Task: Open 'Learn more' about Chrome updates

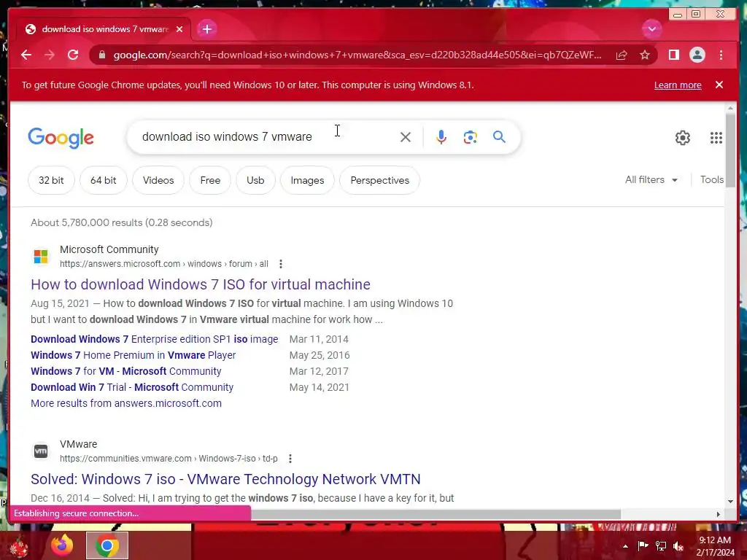Action: (678, 85)
